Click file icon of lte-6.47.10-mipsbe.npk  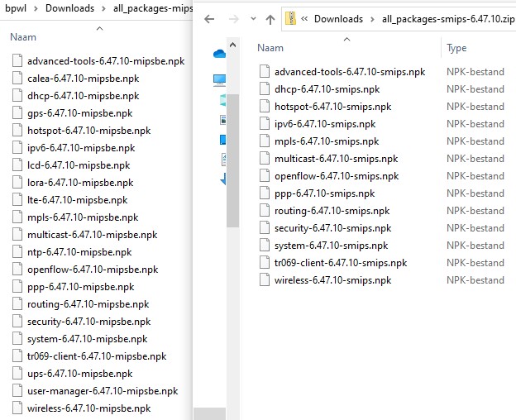point(17,199)
